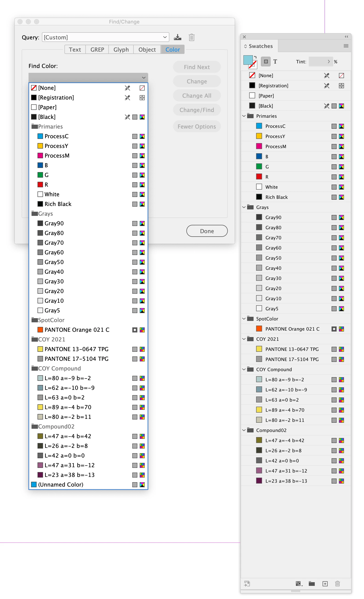
Task: Open the Swatches panel menu icon
Action: click(346, 46)
